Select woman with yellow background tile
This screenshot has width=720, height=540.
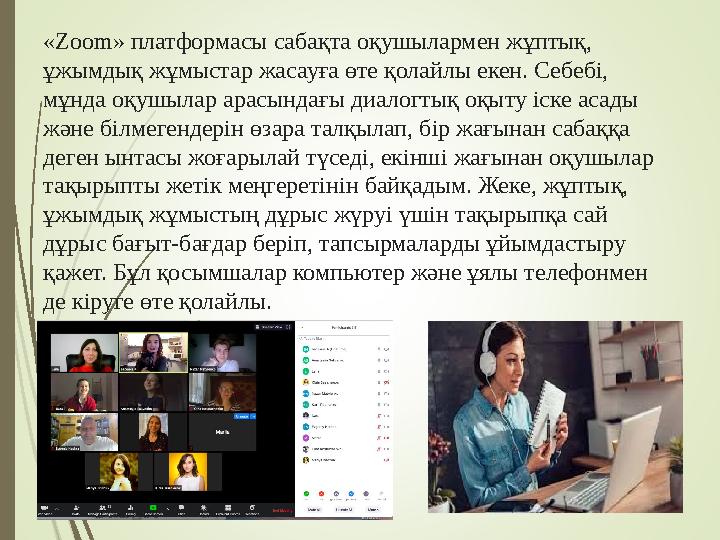pyautogui.click(x=188, y=472)
